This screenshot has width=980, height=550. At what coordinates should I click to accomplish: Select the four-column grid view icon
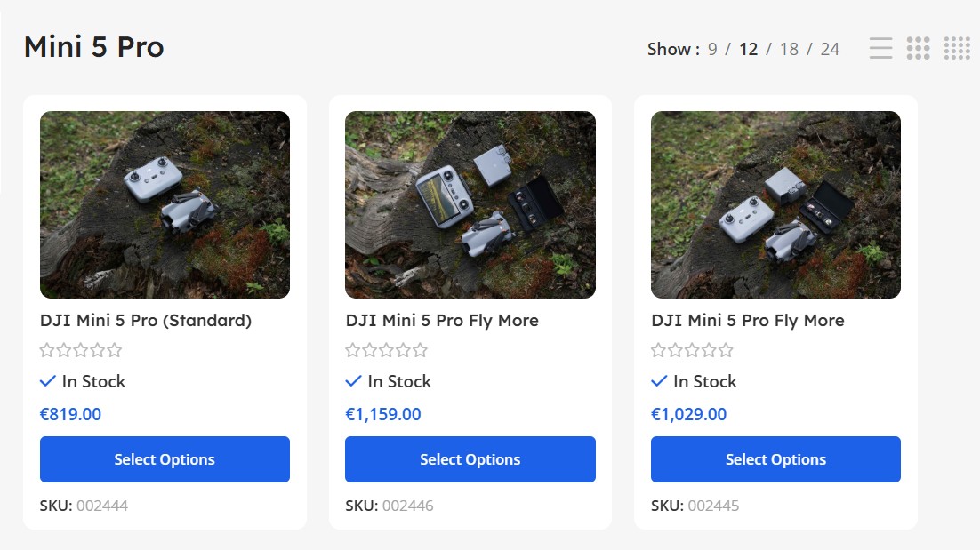pos(957,48)
